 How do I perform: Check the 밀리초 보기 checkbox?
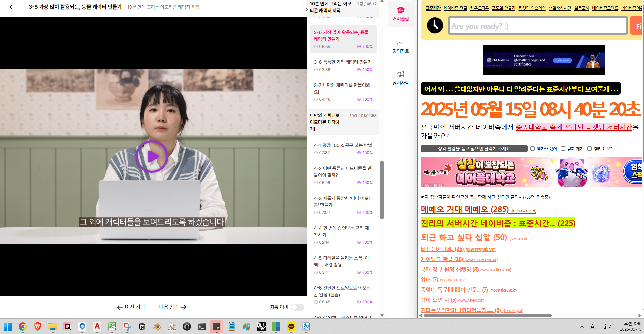click(589, 148)
